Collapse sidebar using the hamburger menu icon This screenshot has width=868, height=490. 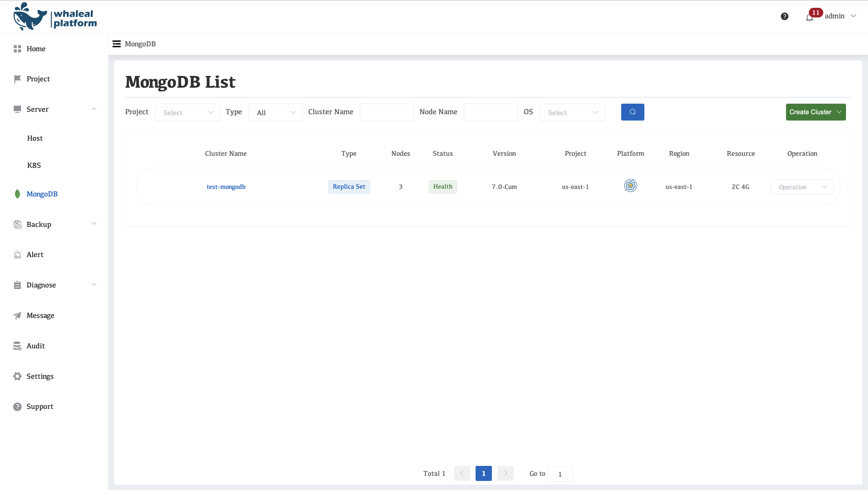117,44
